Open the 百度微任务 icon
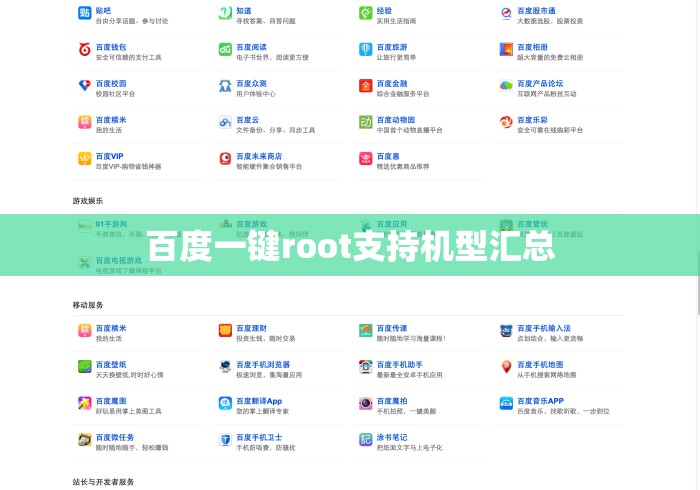This screenshot has width=700, height=490. (x=84, y=440)
